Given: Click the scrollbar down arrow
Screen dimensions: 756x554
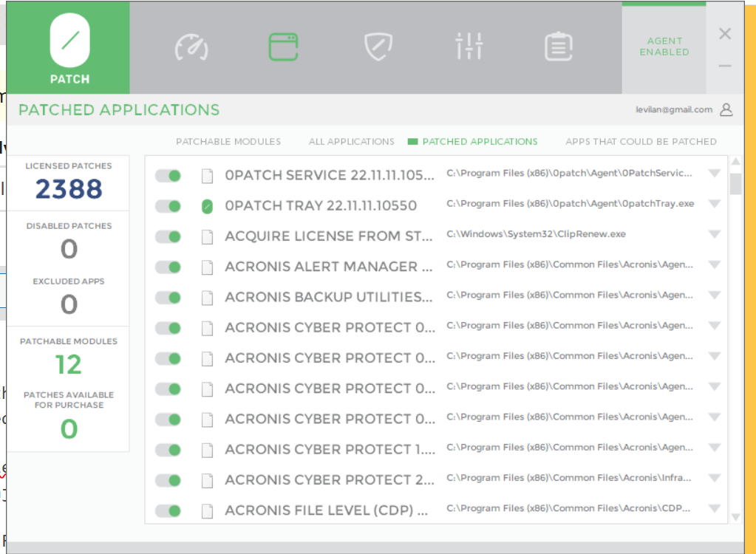Looking at the screenshot, I should tap(736, 517).
